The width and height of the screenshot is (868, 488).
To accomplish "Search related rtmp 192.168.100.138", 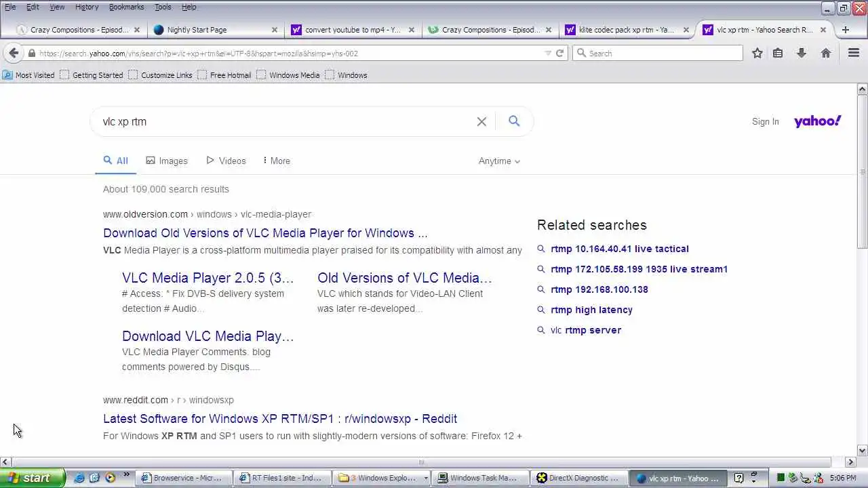I will coord(599,289).
